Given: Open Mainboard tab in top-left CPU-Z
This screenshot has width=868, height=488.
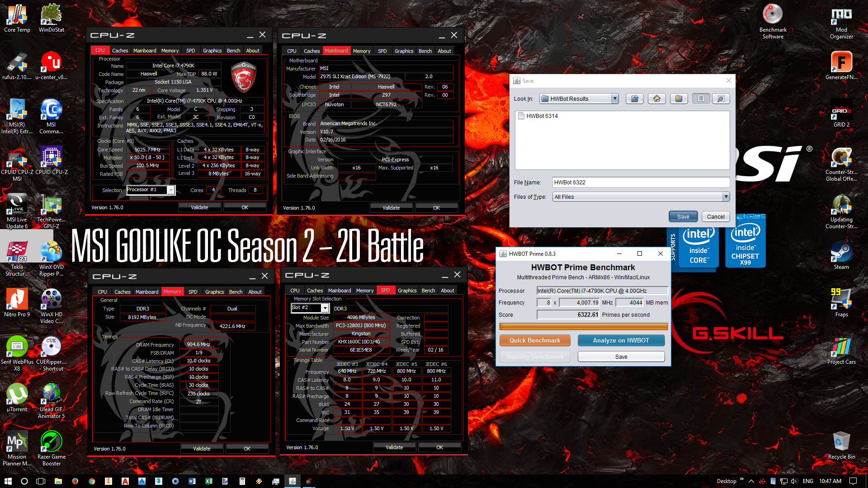Looking at the screenshot, I should pos(145,51).
